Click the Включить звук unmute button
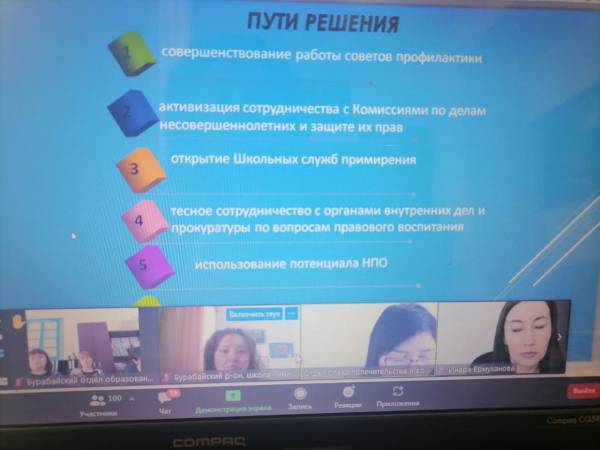This screenshot has width=600, height=450. click(254, 315)
